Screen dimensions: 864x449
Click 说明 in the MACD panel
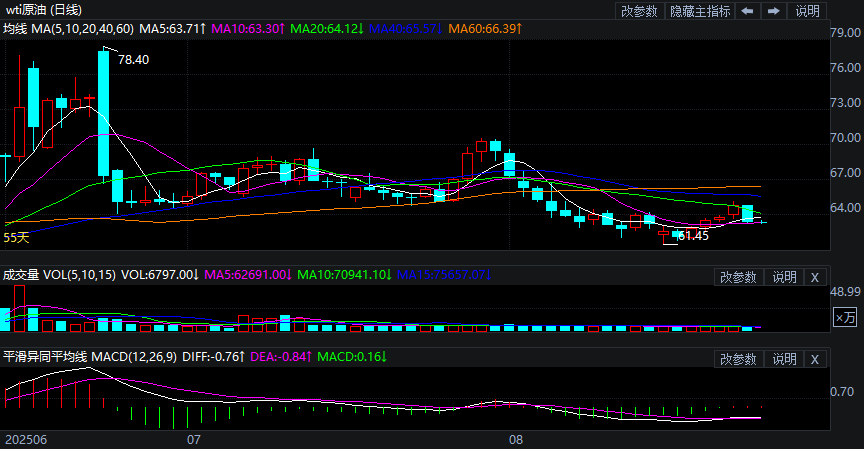coord(784,359)
